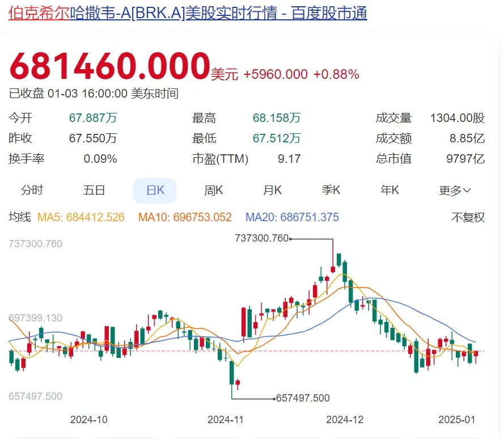
Task: Click the percentage change +0.88%
Action: point(336,74)
